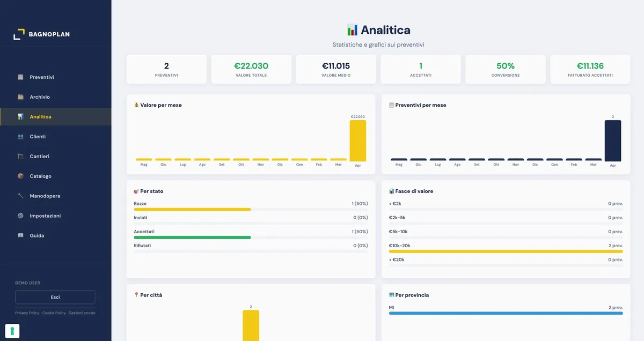Click the Preventivi clipboard icon in sidebar
644x341 pixels.
click(x=20, y=77)
